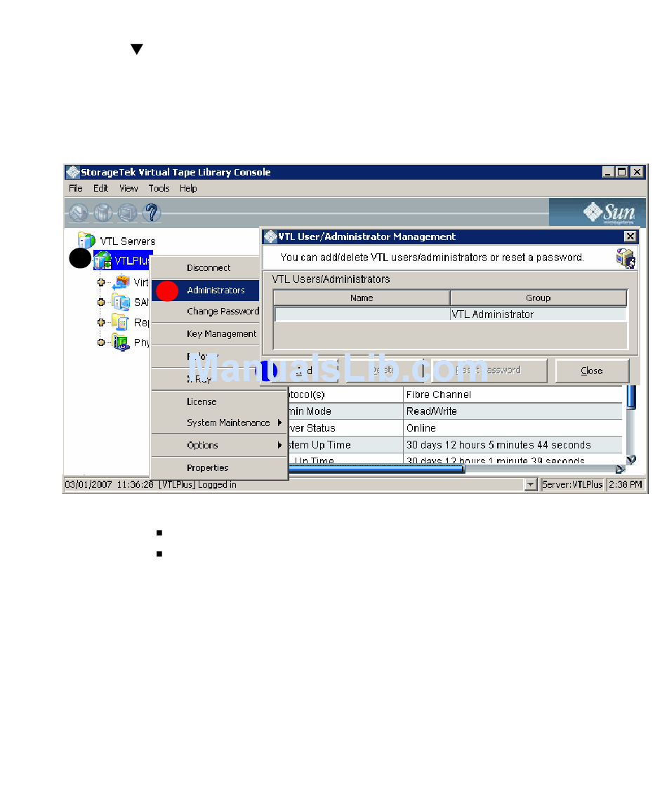This screenshot has width=667, height=812.
Task: Click the trash can toolbar icon
Action: pyautogui.click(x=103, y=213)
